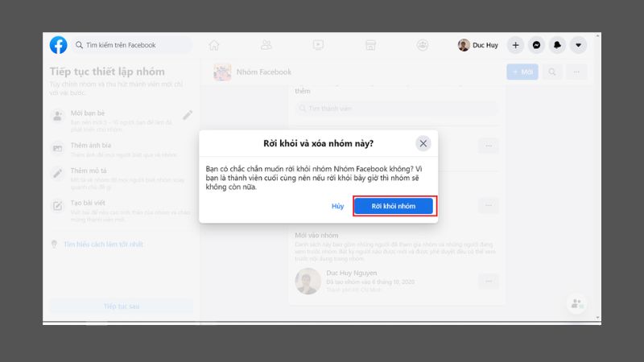Click the search field "Tìm kiếm trên Facebook"
The image size is (644, 362).
coord(132,45)
